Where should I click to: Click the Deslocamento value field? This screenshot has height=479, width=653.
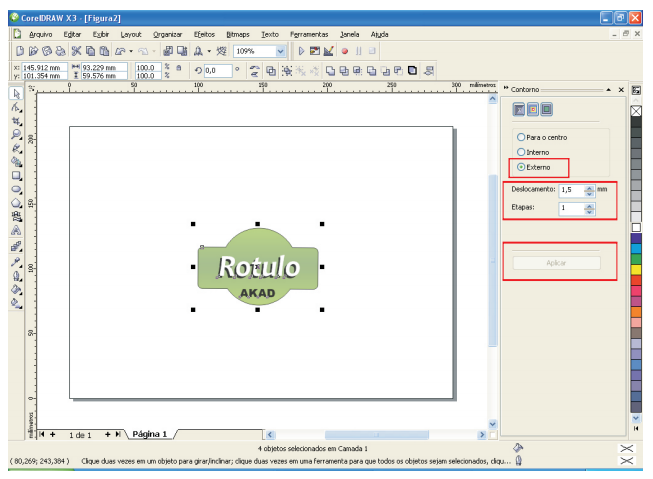click(x=569, y=190)
